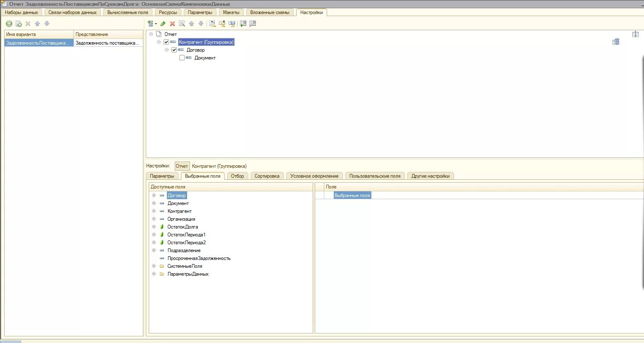This screenshot has height=343, width=644.
Task: Open the Другие настройки tab
Action: pyautogui.click(x=430, y=176)
